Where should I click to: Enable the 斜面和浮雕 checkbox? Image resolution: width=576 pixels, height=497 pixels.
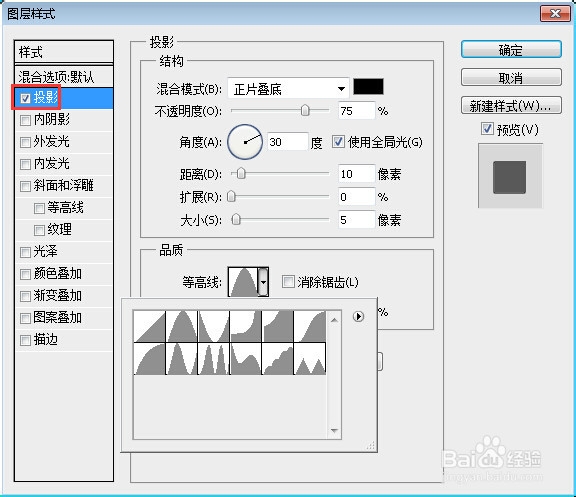[x=25, y=186]
